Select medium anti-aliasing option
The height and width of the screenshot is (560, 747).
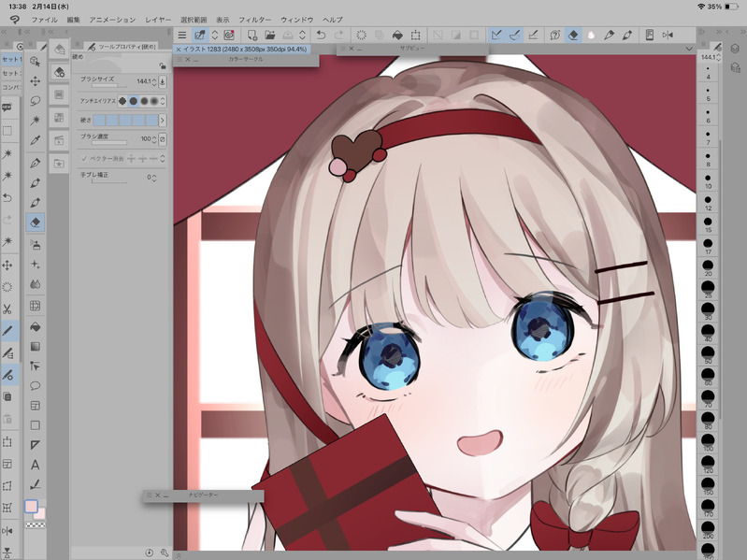[144, 101]
